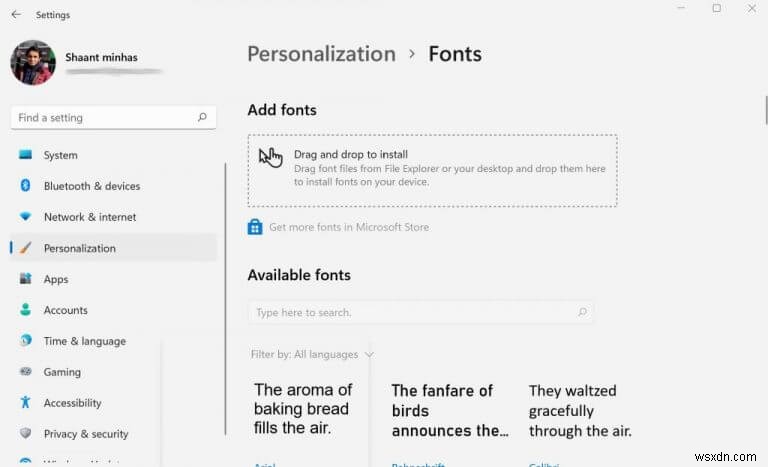Click the Apps icon in sidebar

click(x=25, y=279)
